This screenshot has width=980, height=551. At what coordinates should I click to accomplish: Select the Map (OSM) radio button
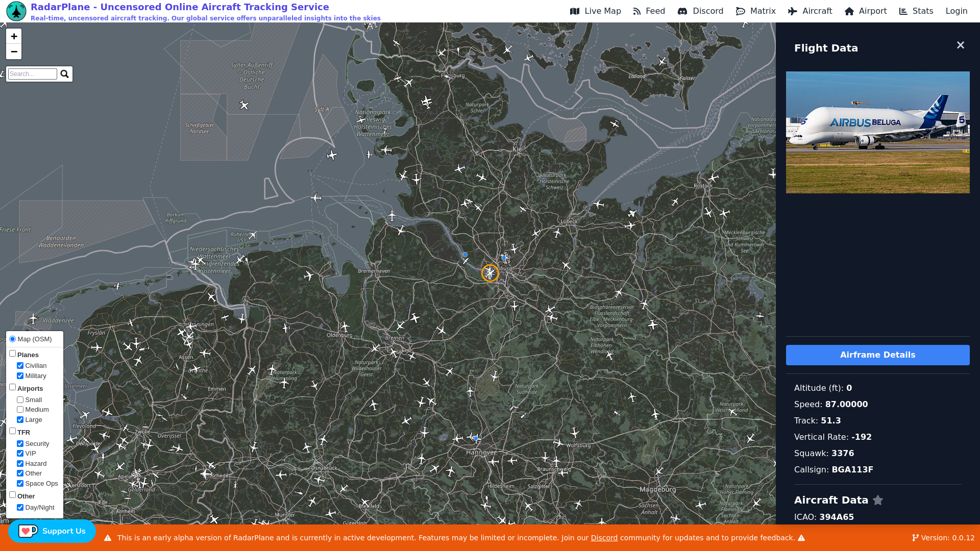(x=13, y=339)
